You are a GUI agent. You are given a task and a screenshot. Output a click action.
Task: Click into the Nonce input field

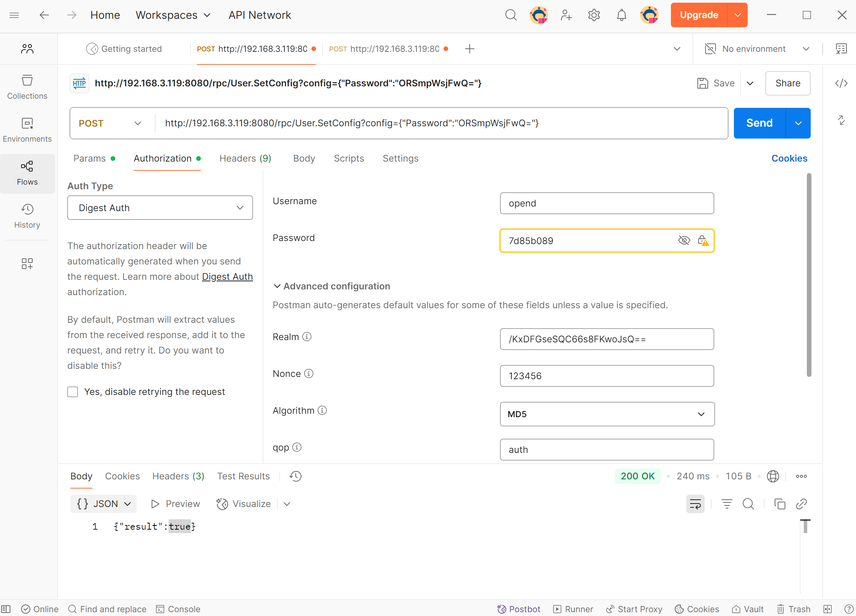click(607, 376)
